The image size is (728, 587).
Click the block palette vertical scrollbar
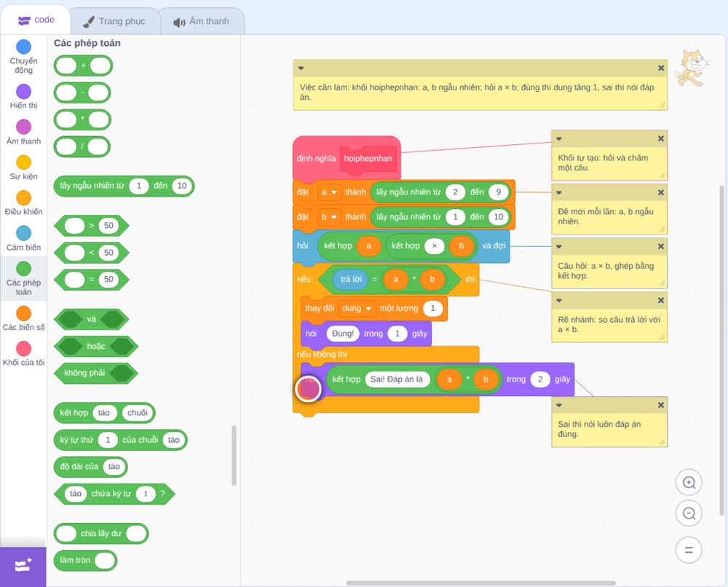(234, 455)
